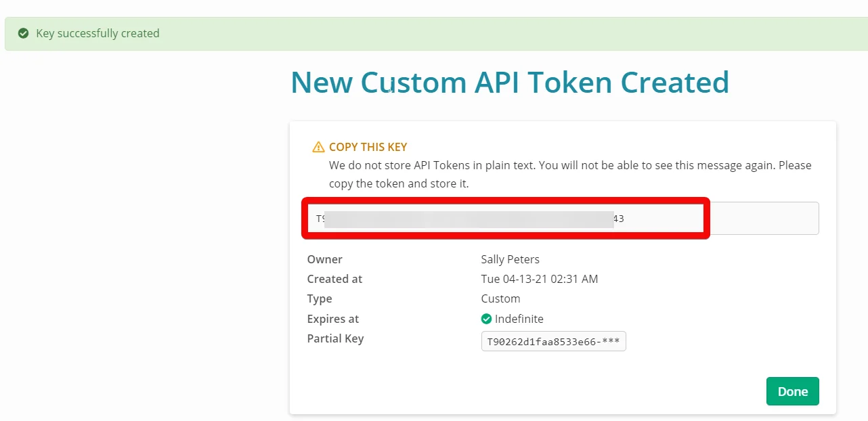Click the Custom type value

pyautogui.click(x=500, y=298)
